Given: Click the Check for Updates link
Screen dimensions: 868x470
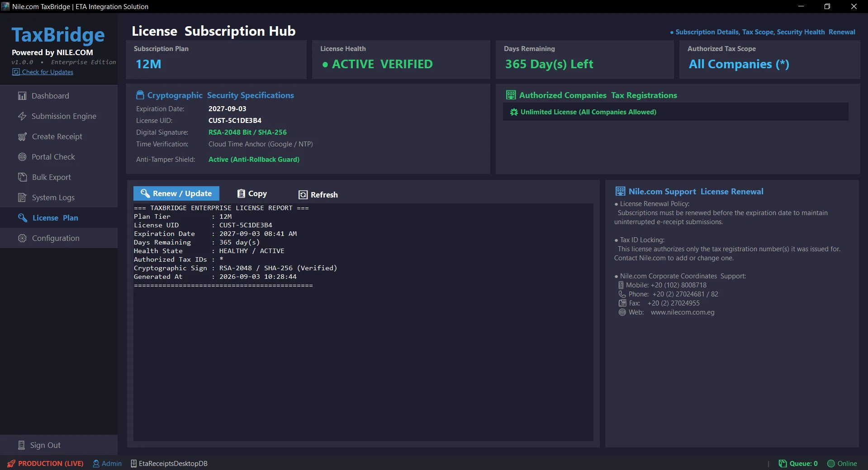Looking at the screenshot, I should click(47, 72).
